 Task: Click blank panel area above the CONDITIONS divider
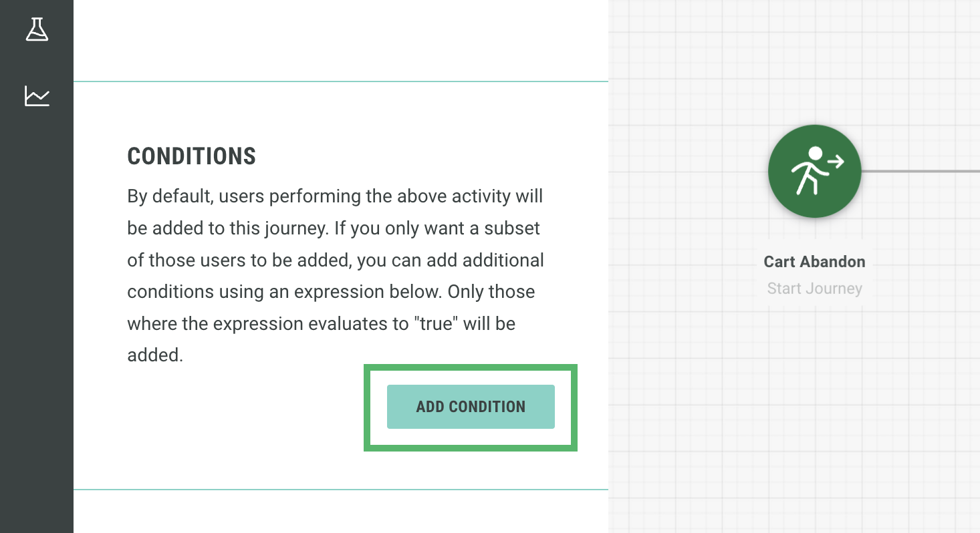(334, 40)
